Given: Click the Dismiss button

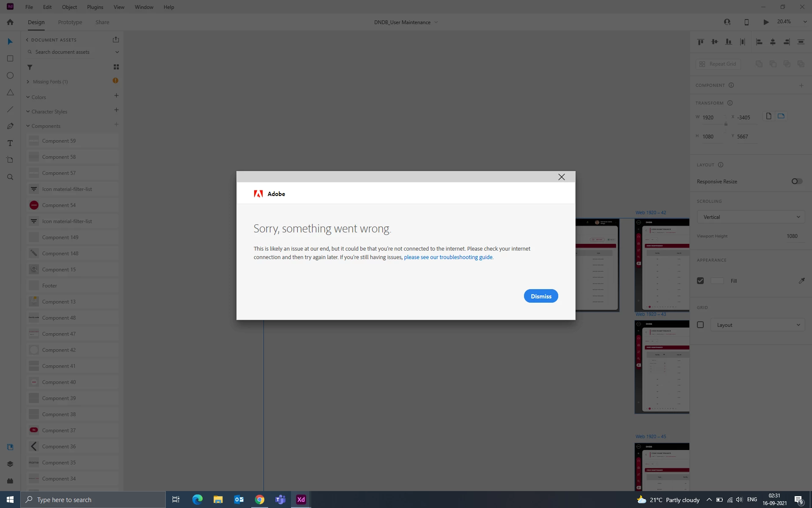Looking at the screenshot, I should pyautogui.click(x=541, y=296).
